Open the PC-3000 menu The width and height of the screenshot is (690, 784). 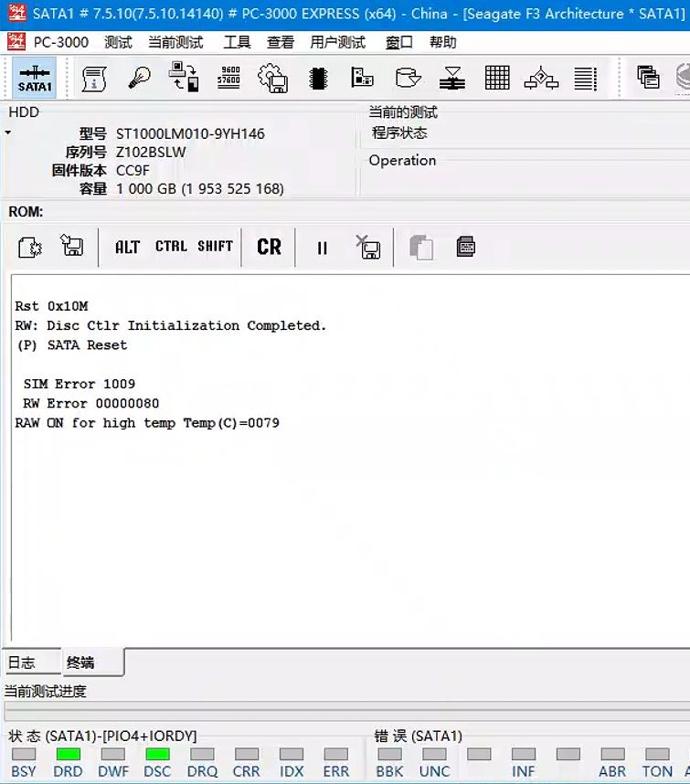tap(60, 43)
